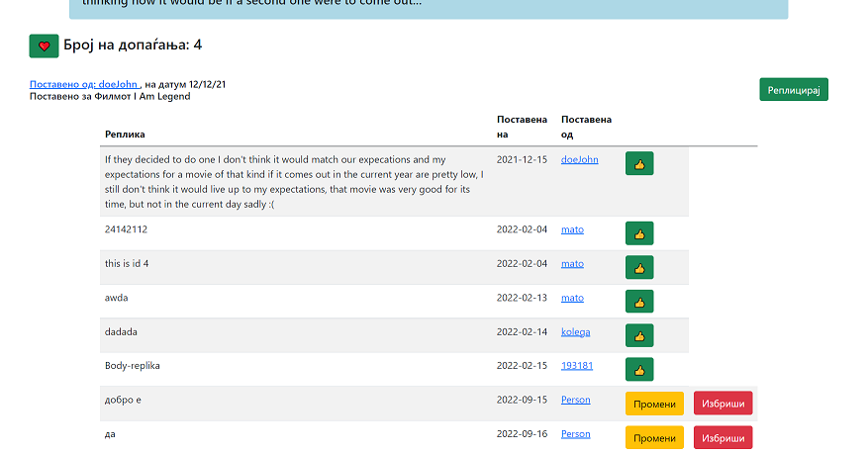This screenshot has width=868, height=453.
Task: Open the 'Поставено од: doeJohn' post author link
Action: point(84,85)
